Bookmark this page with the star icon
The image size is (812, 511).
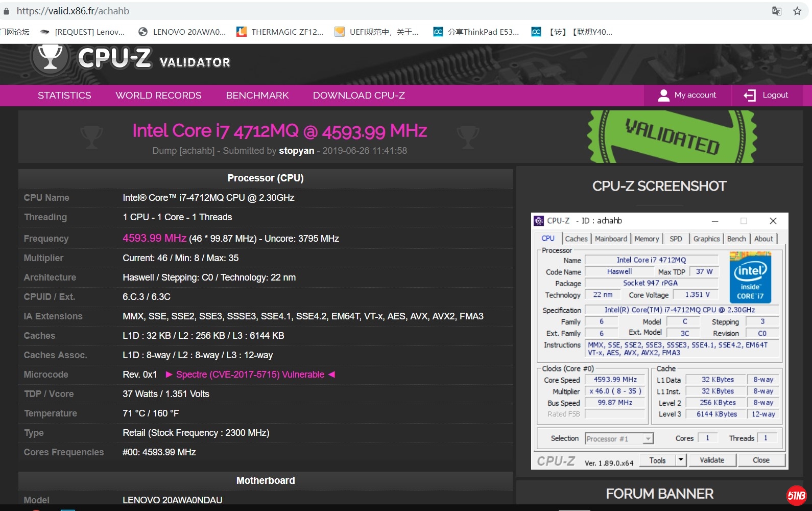pyautogui.click(x=797, y=11)
